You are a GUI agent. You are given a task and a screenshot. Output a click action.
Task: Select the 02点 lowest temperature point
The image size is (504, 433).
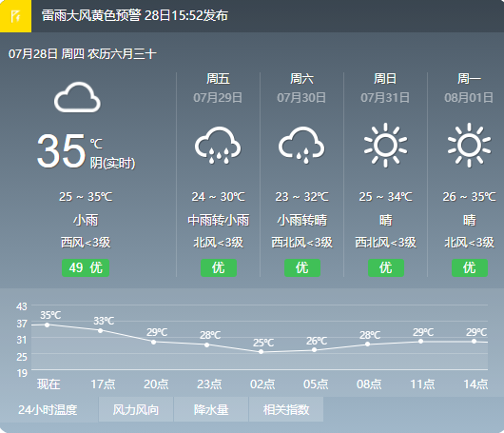[x=261, y=352]
